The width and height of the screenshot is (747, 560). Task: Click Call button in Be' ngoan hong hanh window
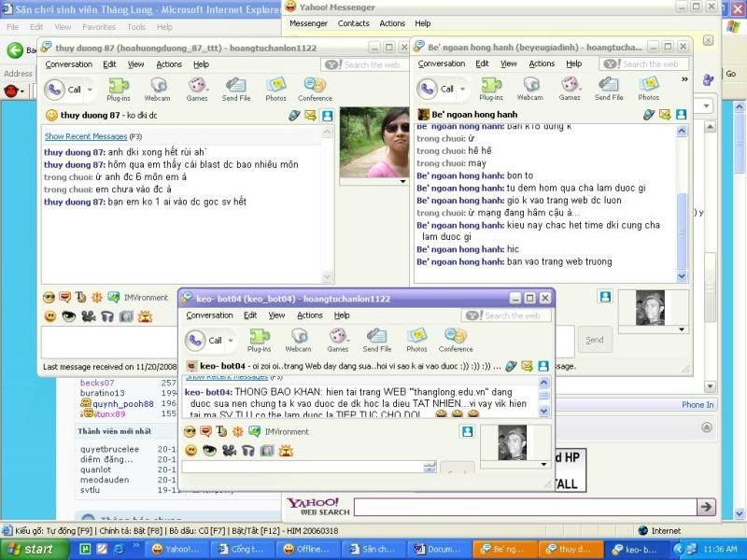436,89
